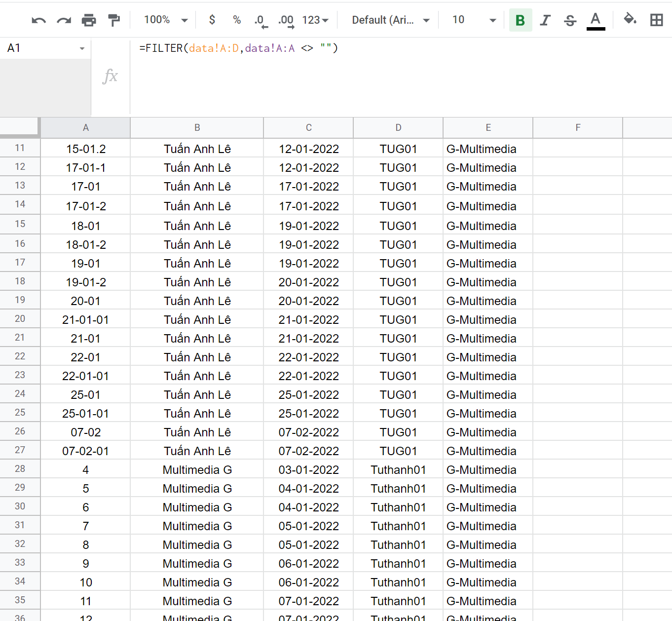
Task: Select row 35 header
Action: click(x=20, y=600)
